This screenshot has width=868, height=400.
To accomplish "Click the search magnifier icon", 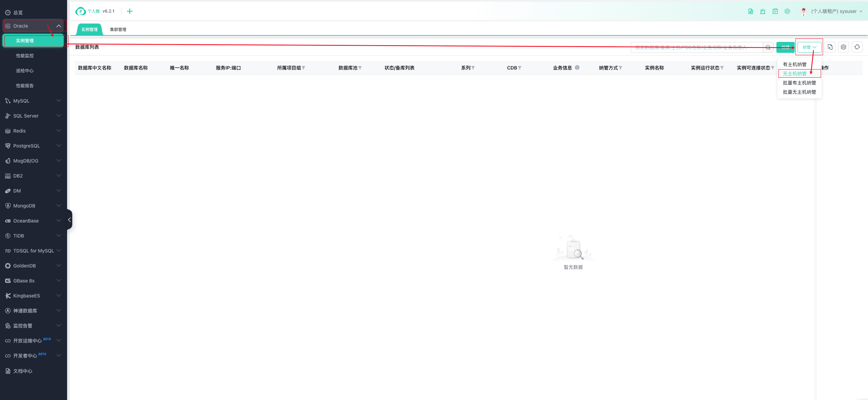I will (x=768, y=47).
